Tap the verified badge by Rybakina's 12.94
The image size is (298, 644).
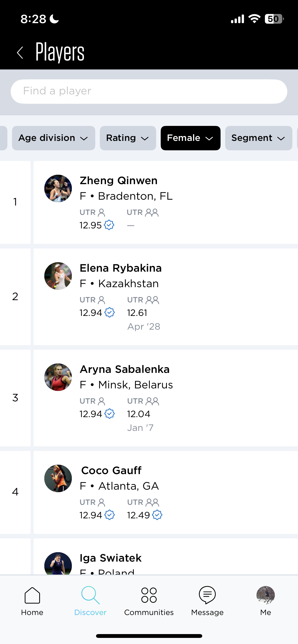click(x=110, y=312)
